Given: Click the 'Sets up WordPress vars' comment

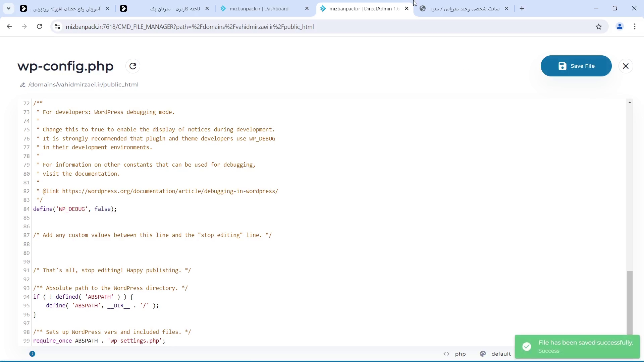Looking at the screenshot, I should 112,332.
